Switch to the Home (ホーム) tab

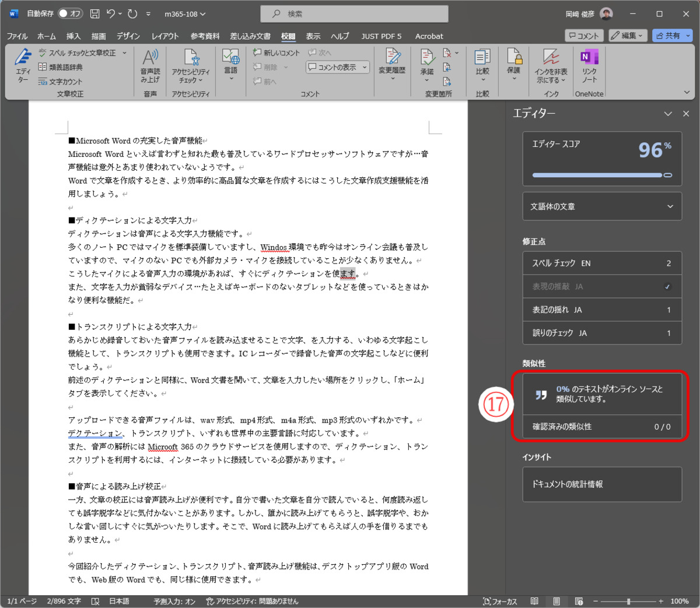(x=47, y=36)
